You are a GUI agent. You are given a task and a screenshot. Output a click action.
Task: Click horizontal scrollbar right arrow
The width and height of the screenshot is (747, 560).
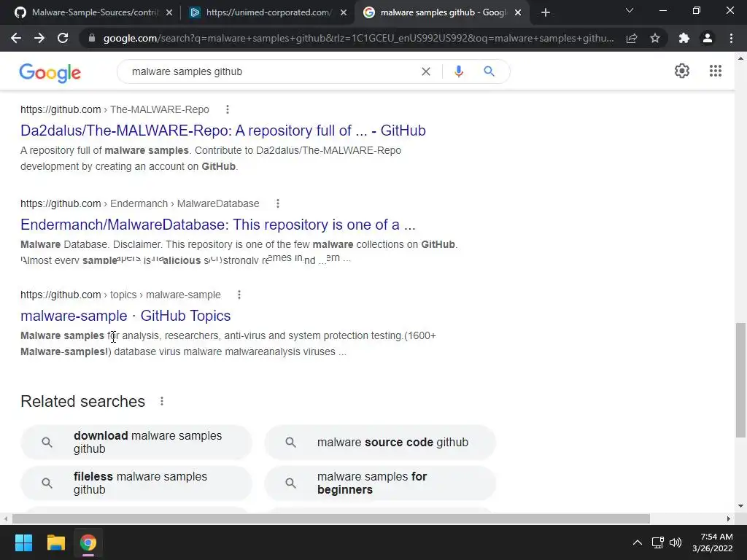point(729,518)
